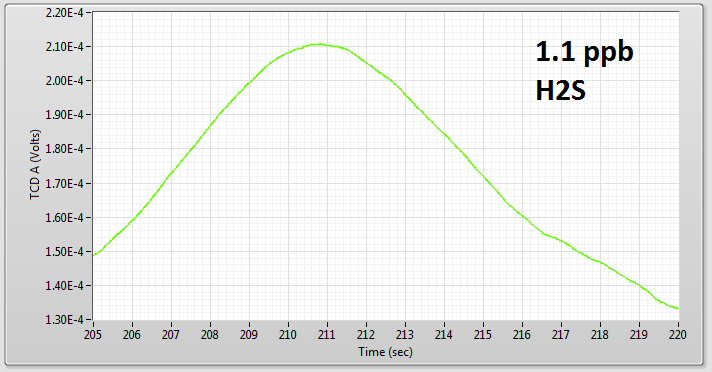Image resolution: width=712 pixels, height=372 pixels.
Task: Click the green trace start at 205 seconds
Action: tap(94, 255)
